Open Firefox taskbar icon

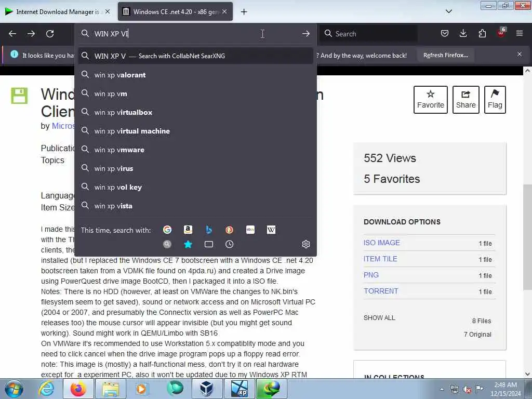(x=78, y=389)
